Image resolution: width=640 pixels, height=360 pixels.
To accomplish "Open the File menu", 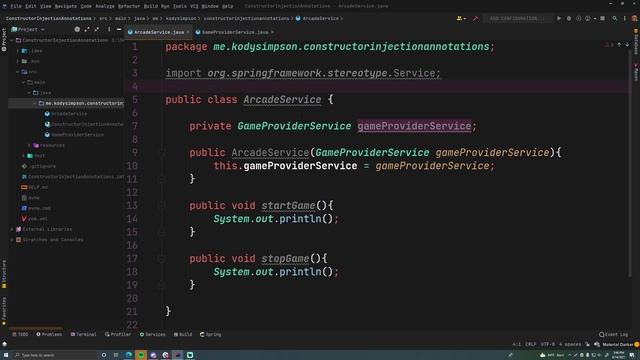I will (16, 6).
